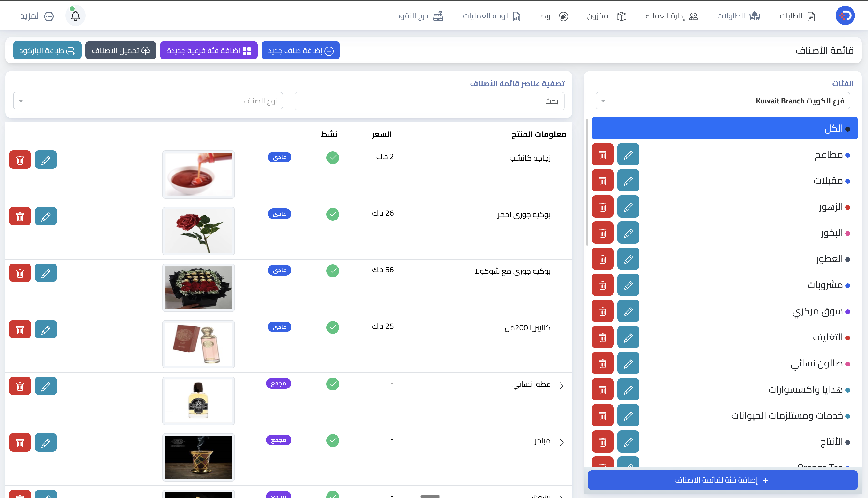
Task: Click إضافة فئة فرعية جديدة button
Action: pyautogui.click(x=209, y=51)
